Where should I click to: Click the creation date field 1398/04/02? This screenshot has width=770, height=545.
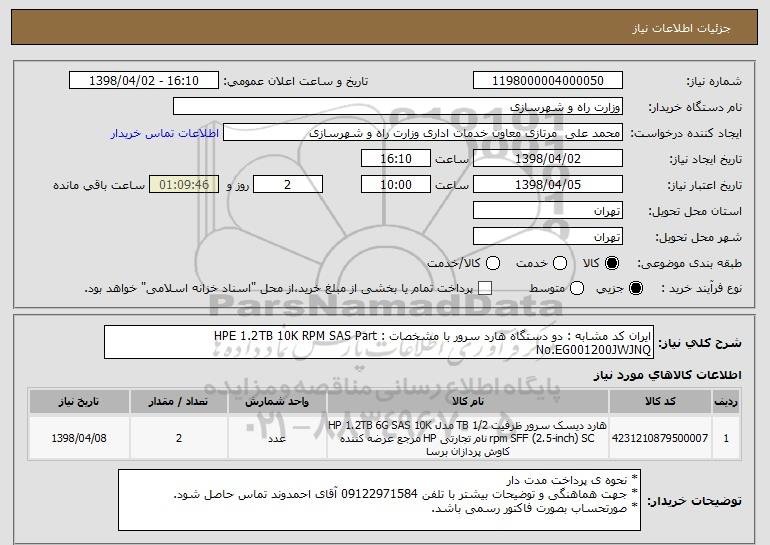coord(548,159)
